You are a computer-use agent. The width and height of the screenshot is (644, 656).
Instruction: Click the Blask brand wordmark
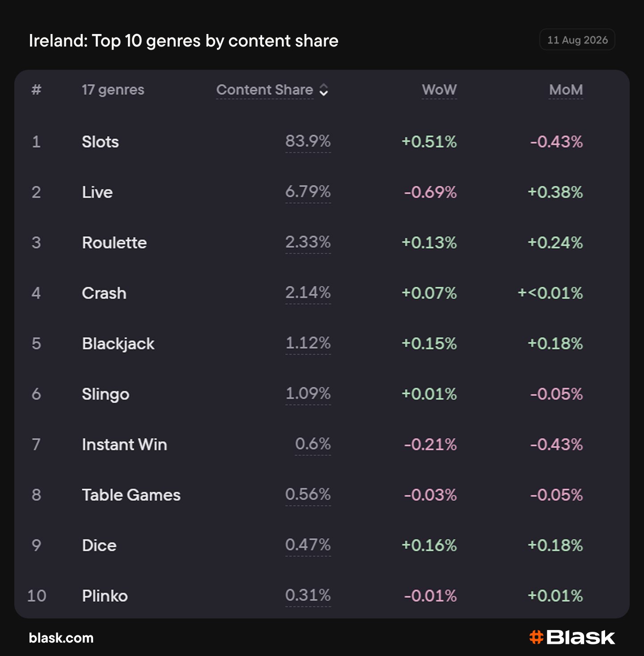click(580, 637)
